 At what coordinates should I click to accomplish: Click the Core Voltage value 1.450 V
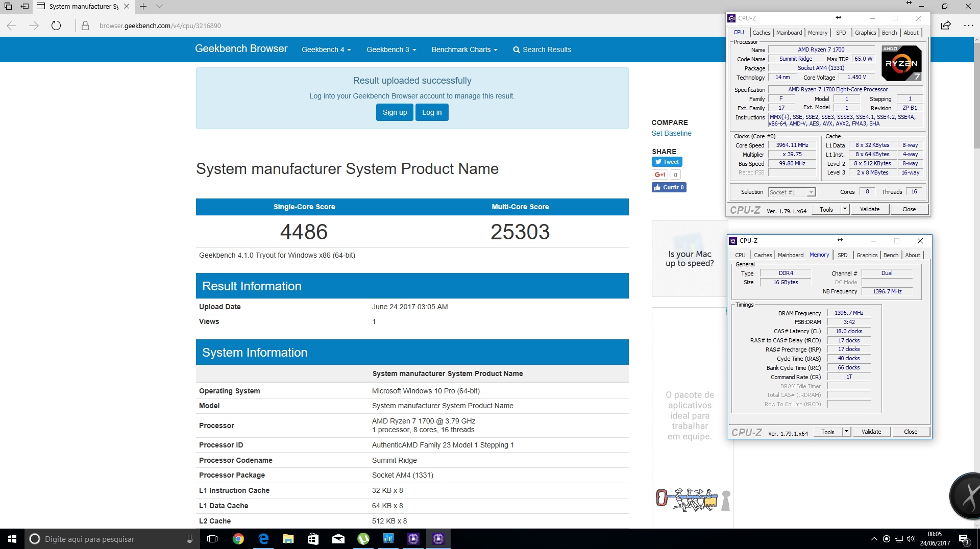(x=856, y=78)
